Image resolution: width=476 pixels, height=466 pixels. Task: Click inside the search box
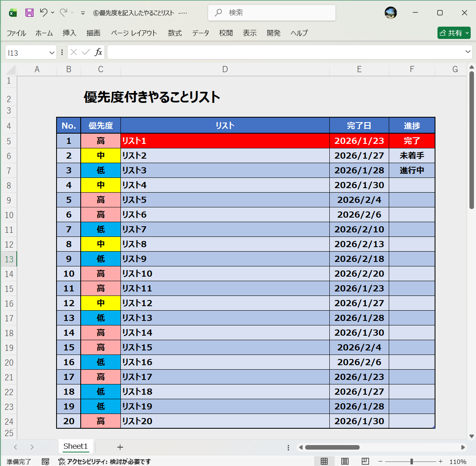[272, 13]
